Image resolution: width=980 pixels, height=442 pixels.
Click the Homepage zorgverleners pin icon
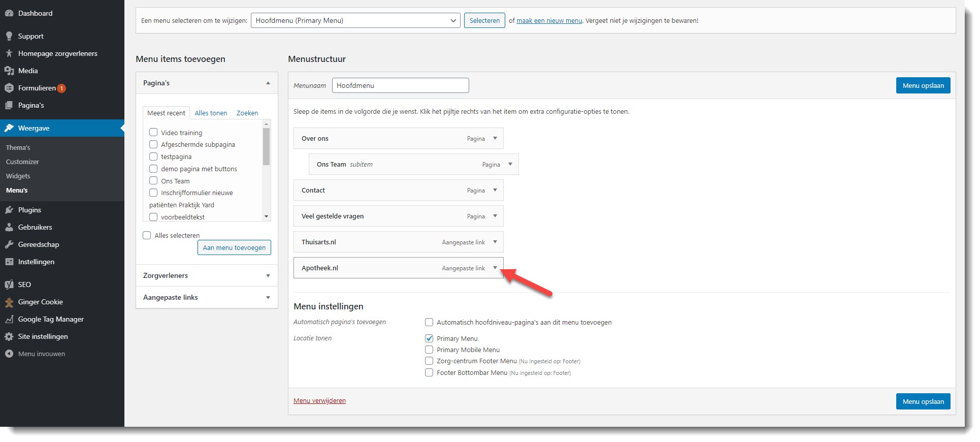pos(9,53)
